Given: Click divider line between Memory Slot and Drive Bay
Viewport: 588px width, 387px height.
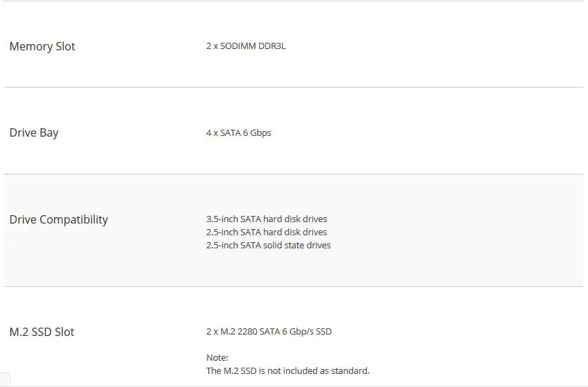Looking at the screenshot, I should pos(293,88).
